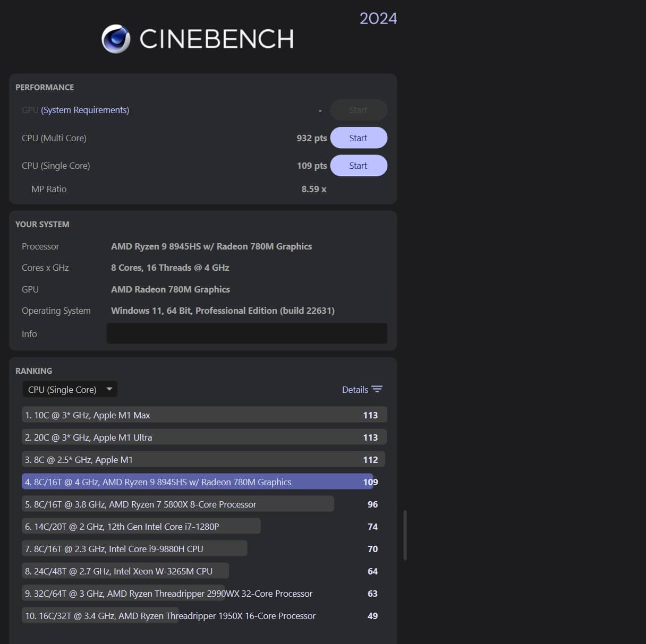Select the Apple M1 Max ranking entry

coord(204,415)
